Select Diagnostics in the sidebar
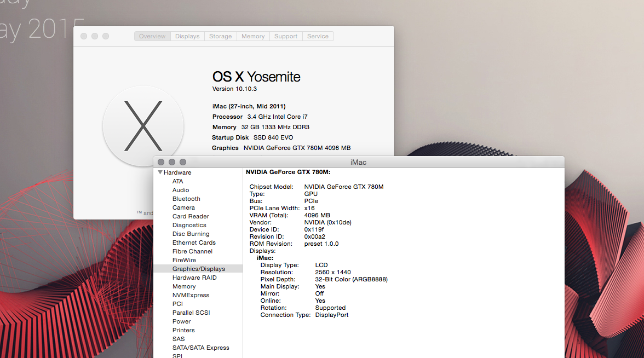 pos(189,225)
